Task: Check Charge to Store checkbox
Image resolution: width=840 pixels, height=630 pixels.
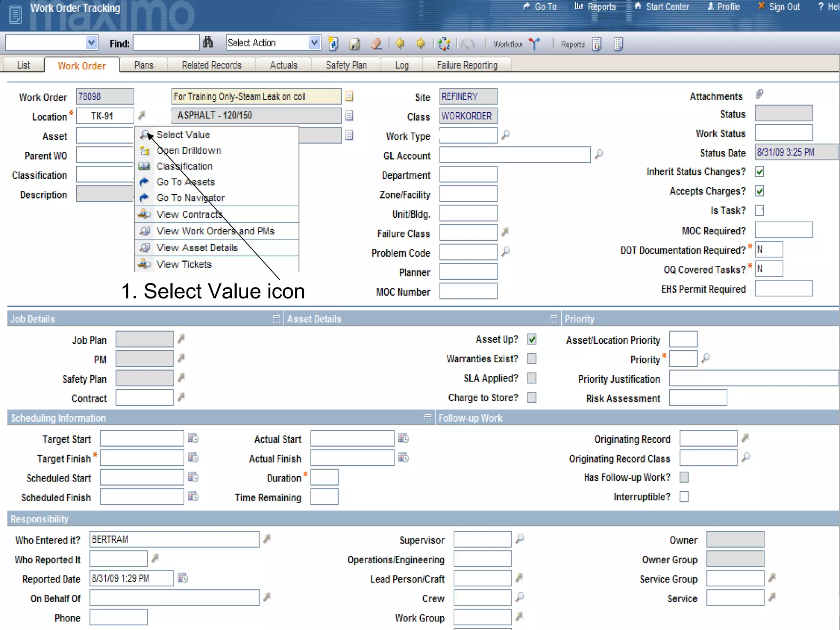Action: point(532,397)
